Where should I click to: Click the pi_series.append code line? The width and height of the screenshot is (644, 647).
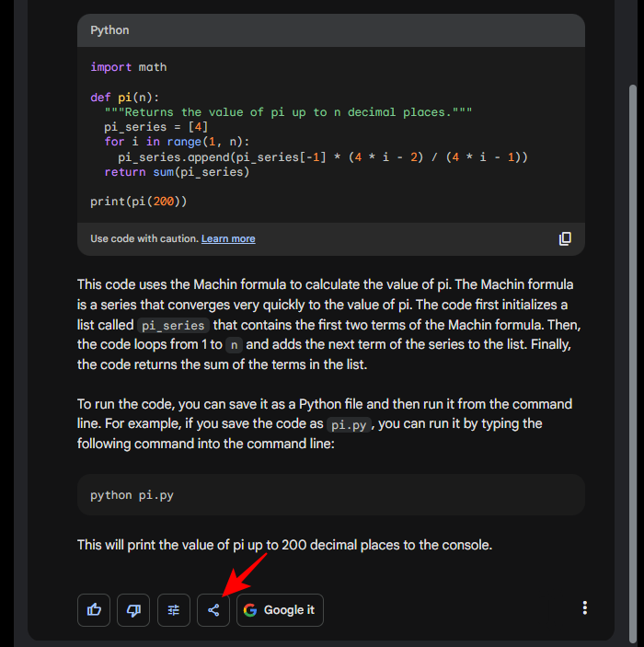(323, 157)
